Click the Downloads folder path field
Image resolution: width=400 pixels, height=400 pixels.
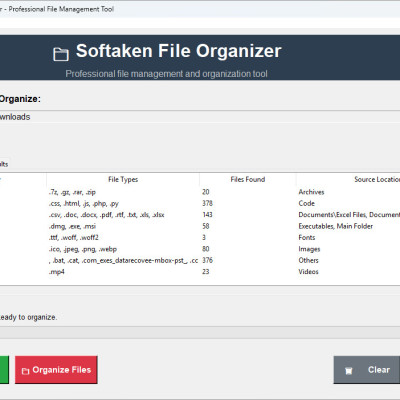pyautogui.click(x=200, y=117)
